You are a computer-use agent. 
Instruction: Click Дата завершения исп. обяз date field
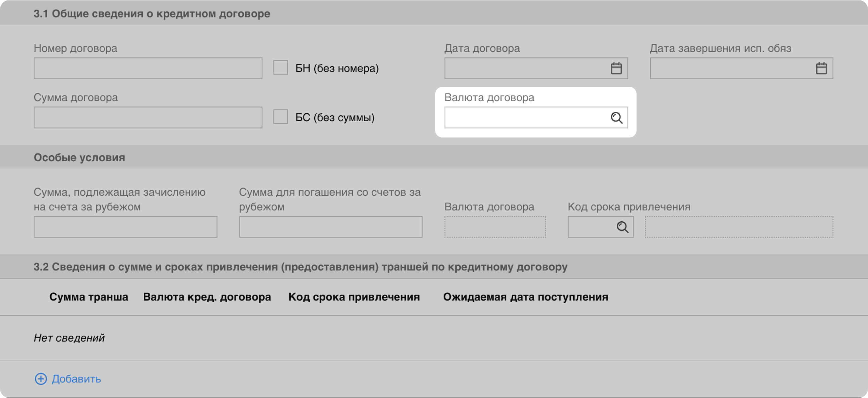coord(731,68)
